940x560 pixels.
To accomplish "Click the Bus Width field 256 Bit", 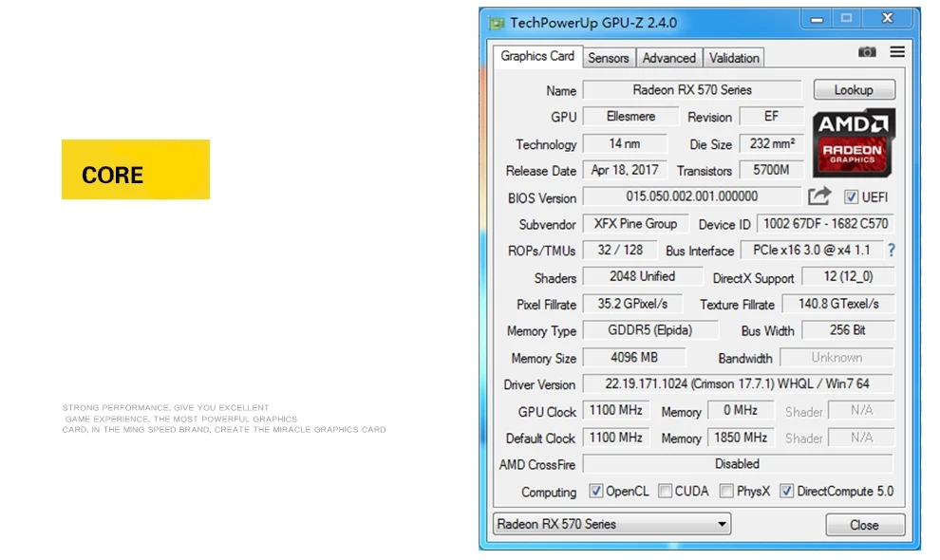I will point(848,330).
